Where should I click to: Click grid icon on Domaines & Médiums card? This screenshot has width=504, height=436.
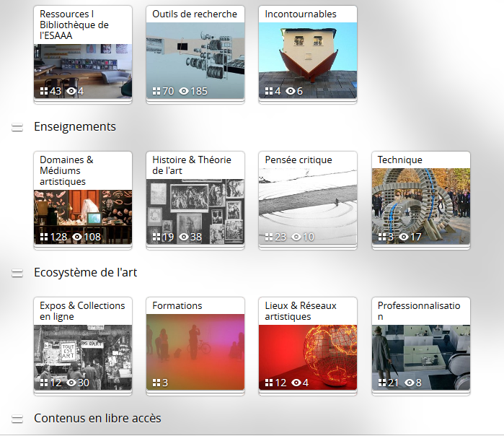click(44, 237)
